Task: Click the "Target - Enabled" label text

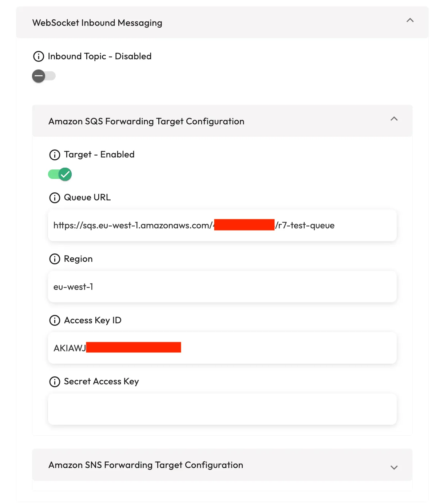Action: click(x=99, y=155)
